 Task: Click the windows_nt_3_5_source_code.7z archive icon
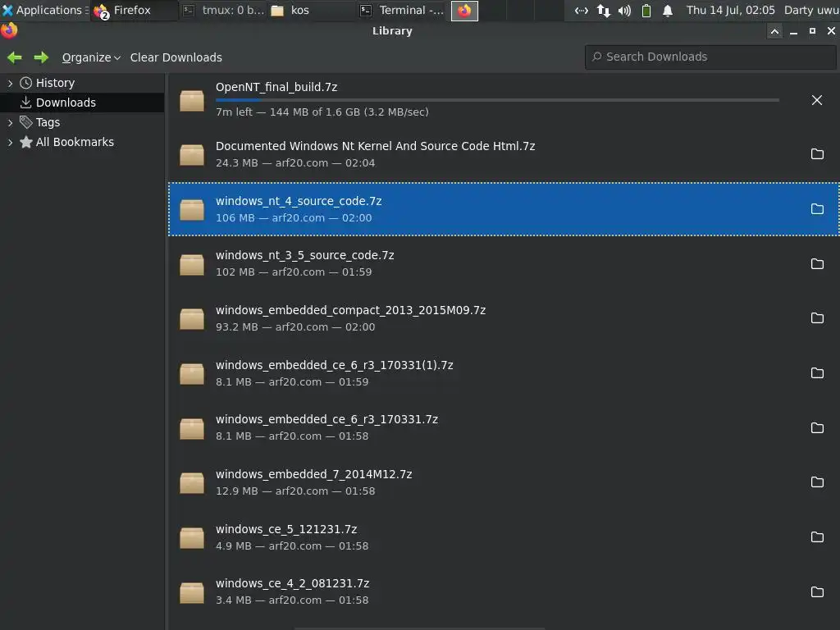192,264
